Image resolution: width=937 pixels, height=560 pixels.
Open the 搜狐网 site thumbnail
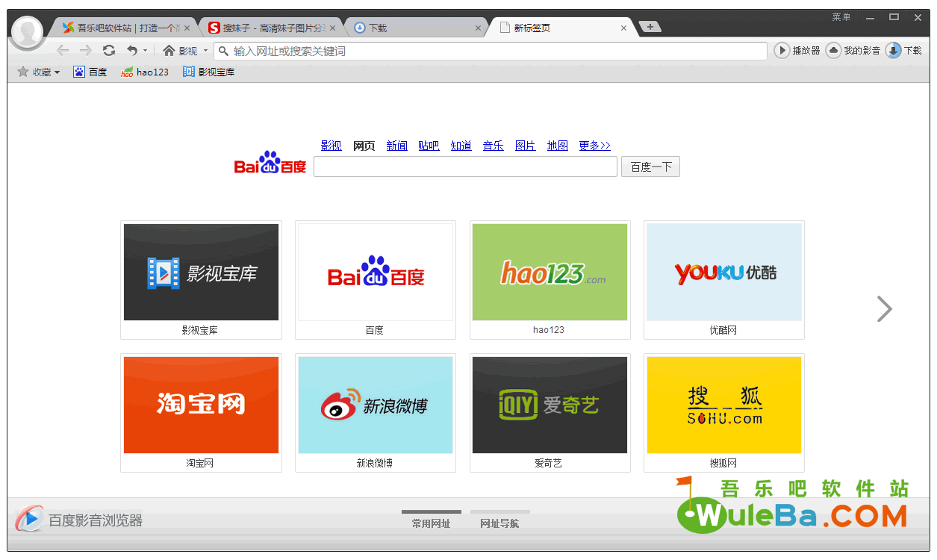724,413
